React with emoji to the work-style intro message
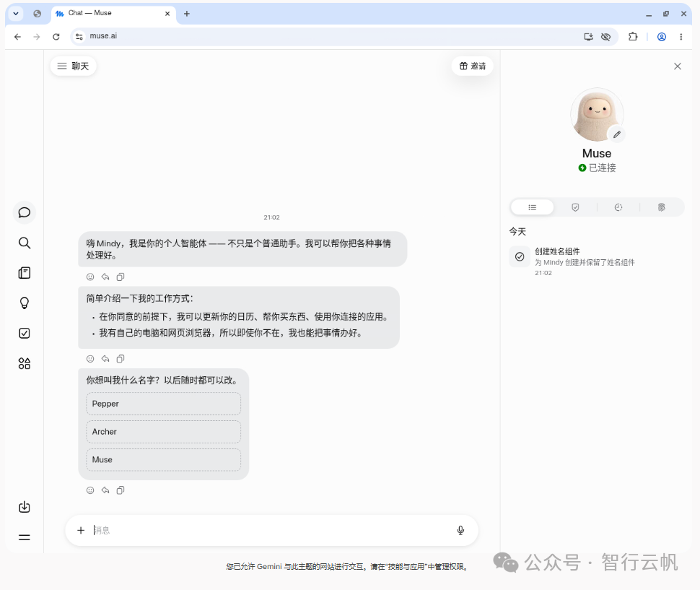This screenshot has width=700, height=590. pyautogui.click(x=90, y=359)
